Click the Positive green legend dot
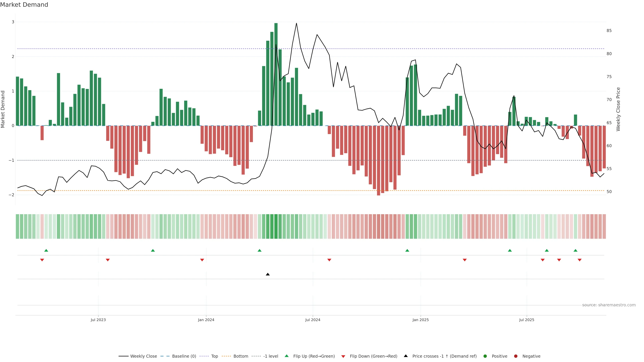644x362 pixels. 485,356
